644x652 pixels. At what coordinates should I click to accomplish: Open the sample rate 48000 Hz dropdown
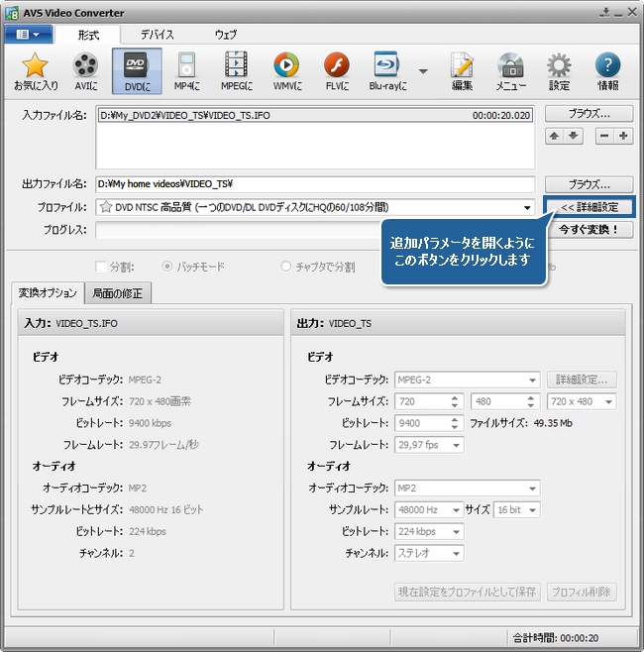[429, 509]
